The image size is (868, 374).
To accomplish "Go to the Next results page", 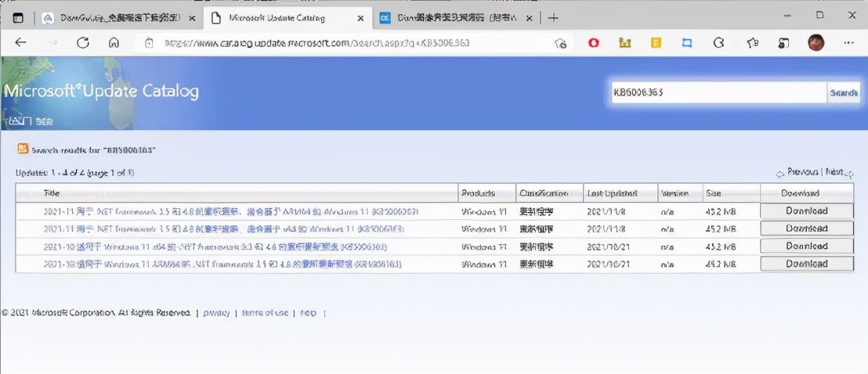I will pos(835,172).
